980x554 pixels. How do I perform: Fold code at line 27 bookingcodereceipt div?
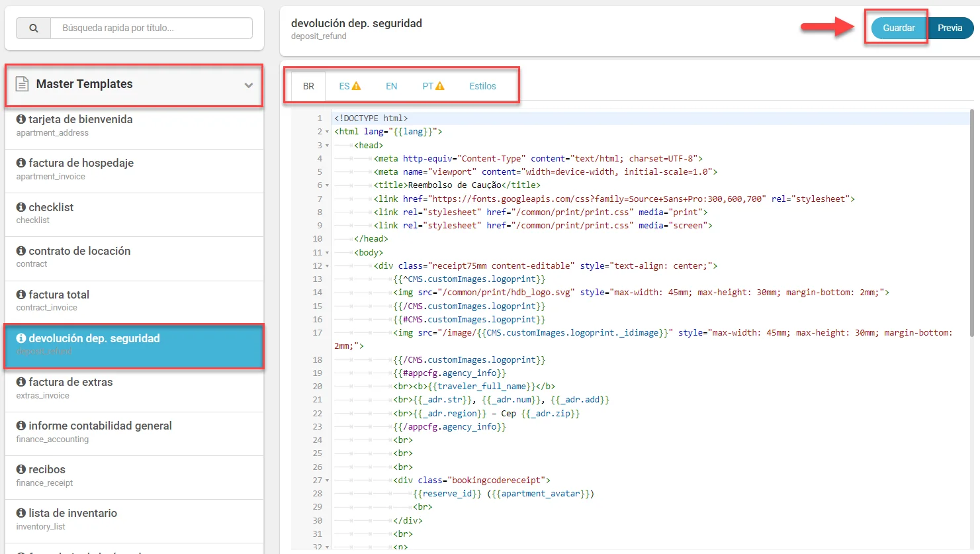point(327,481)
